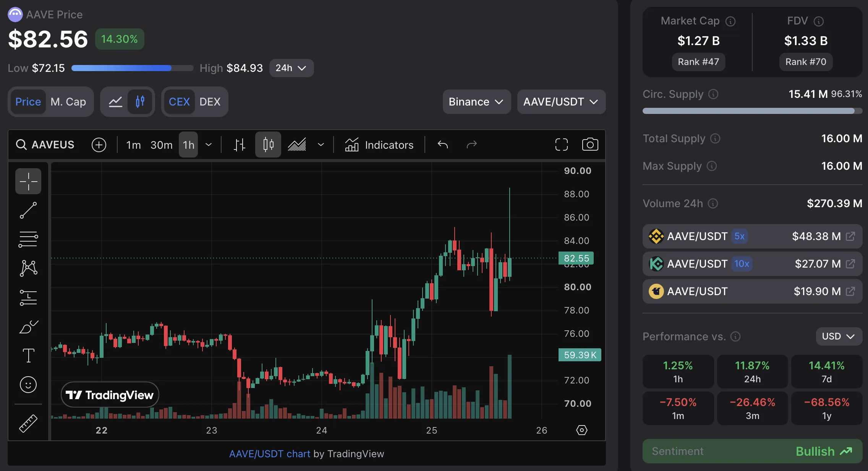Open the USD performance comparison dropdown
The height and width of the screenshot is (471, 868).
tap(839, 336)
